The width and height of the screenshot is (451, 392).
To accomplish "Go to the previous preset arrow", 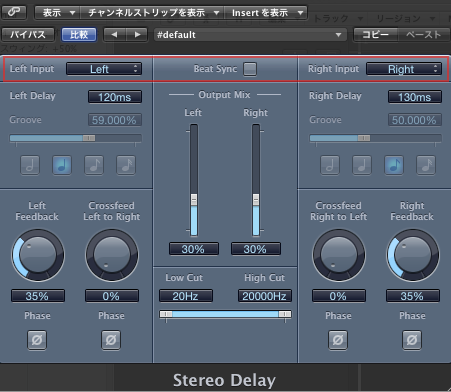I will [x=114, y=35].
